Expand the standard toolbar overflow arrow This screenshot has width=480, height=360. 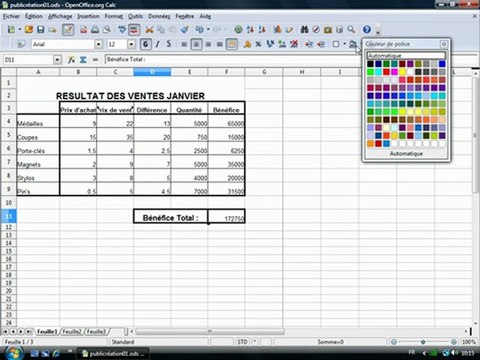pyautogui.click(x=378, y=32)
